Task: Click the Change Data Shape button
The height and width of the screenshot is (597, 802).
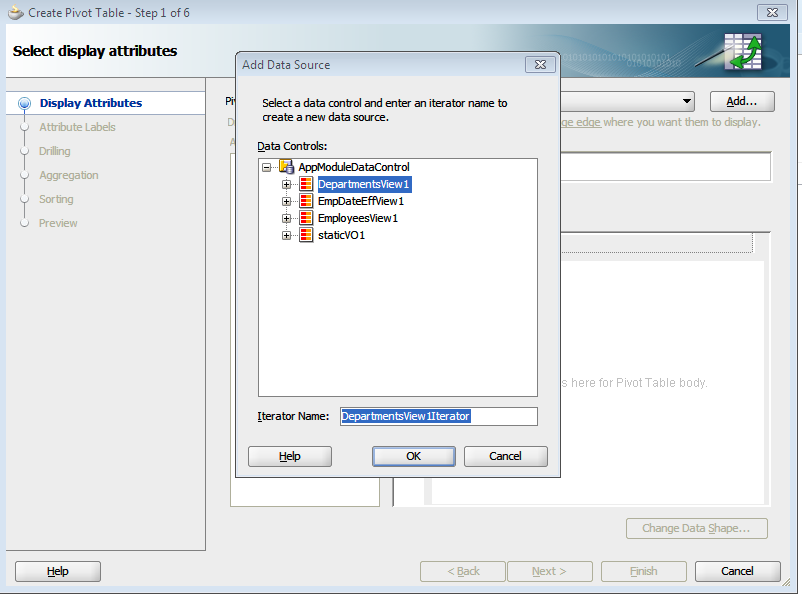Action: coord(696,528)
